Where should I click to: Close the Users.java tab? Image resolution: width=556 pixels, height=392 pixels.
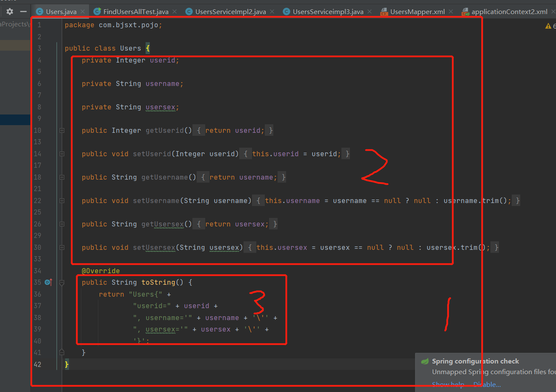click(x=83, y=12)
